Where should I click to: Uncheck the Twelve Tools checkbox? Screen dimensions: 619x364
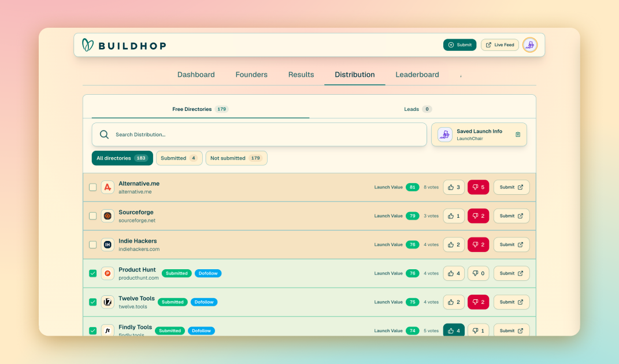(x=93, y=302)
